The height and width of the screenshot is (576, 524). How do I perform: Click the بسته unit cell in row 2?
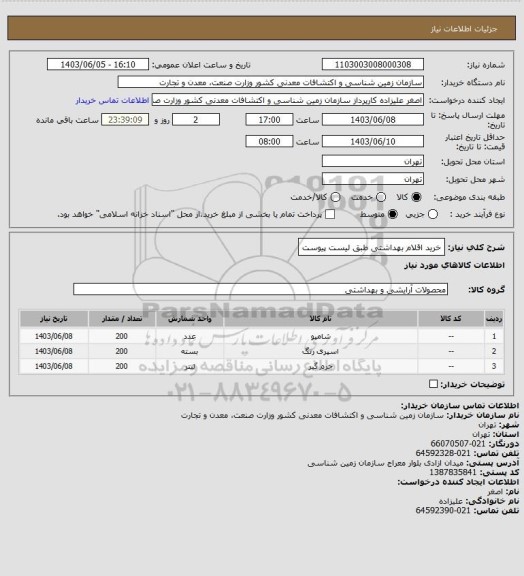[x=190, y=351]
